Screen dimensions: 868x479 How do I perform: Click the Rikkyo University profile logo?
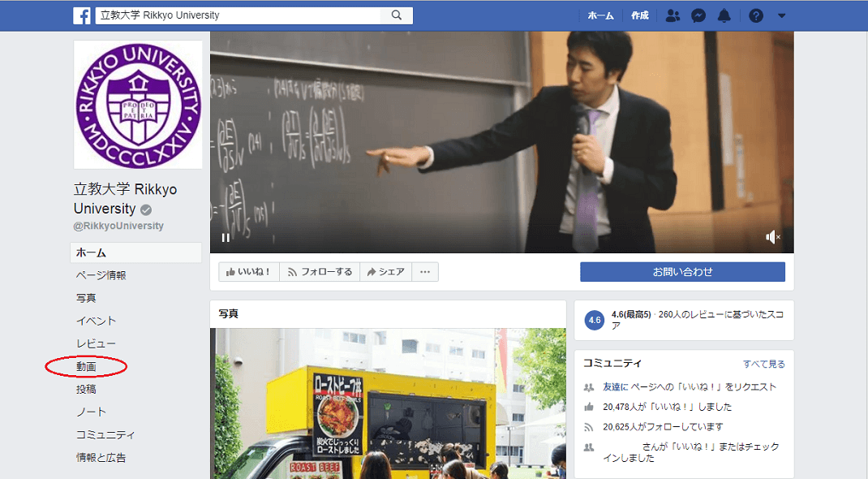[138, 105]
